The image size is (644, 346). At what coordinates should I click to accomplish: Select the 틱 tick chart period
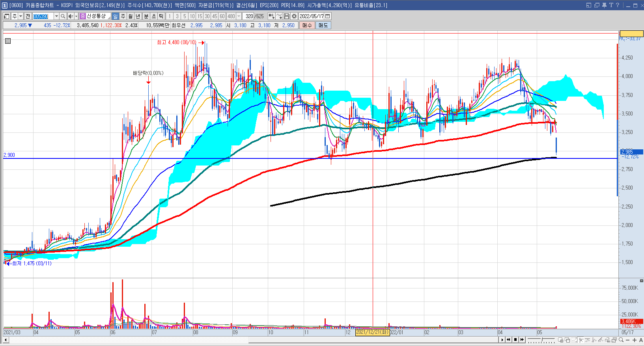(x=161, y=16)
